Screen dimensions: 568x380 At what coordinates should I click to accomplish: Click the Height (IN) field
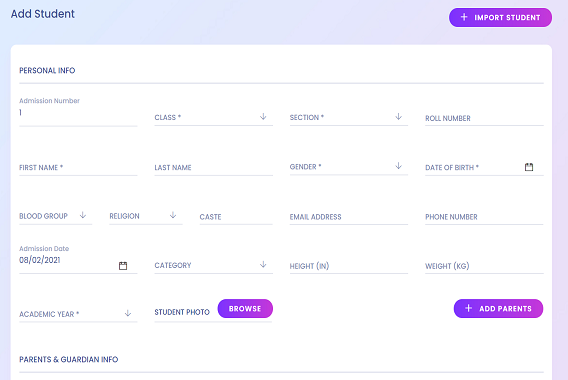tap(348, 266)
